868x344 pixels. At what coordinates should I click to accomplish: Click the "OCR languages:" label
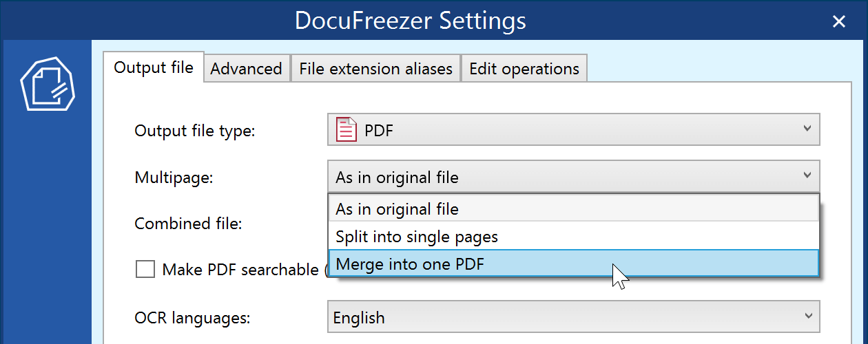pyautogui.click(x=192, y=318)
